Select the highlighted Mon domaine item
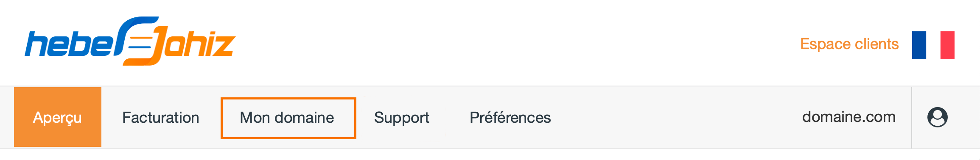 287,118
